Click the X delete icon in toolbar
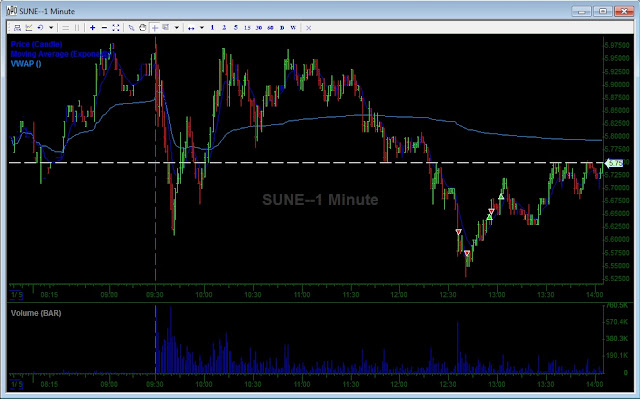Viewport: 640px width, 399px height. pyautogui.click(x=309, y=28)
